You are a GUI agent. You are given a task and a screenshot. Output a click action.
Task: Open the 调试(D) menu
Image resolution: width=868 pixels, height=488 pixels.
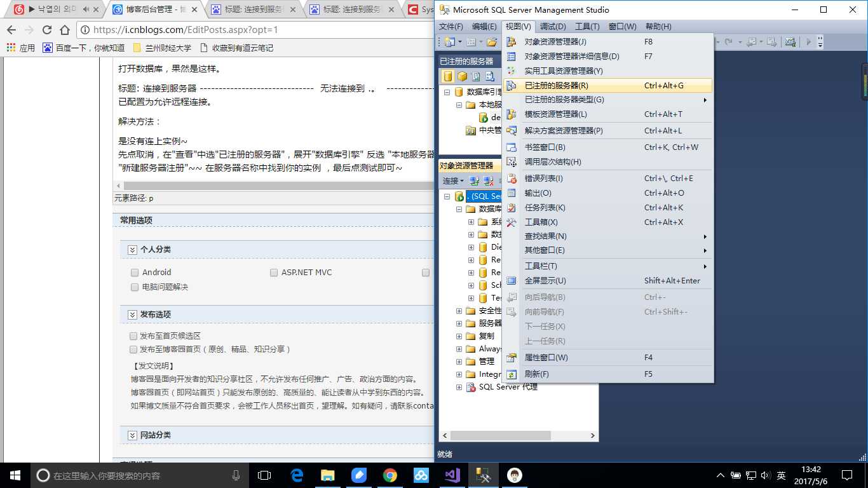(x=552, y=26)
